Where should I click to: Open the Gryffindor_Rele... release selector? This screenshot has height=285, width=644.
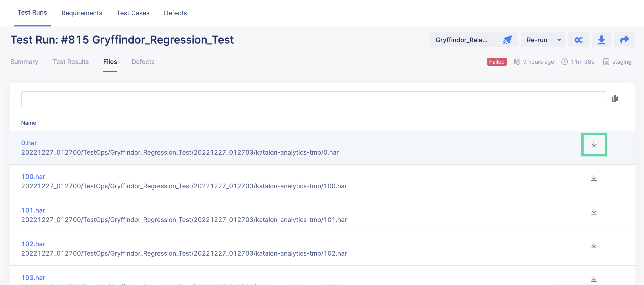point(461,39)
